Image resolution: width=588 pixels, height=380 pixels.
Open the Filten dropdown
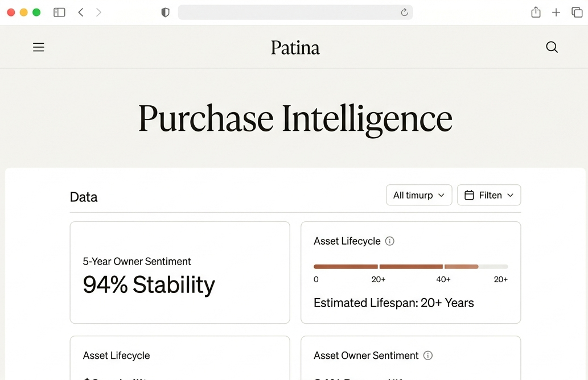(489, 195)
